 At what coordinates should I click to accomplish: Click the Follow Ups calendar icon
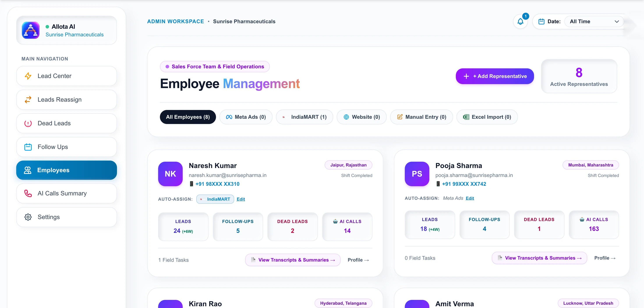point(28,147)
